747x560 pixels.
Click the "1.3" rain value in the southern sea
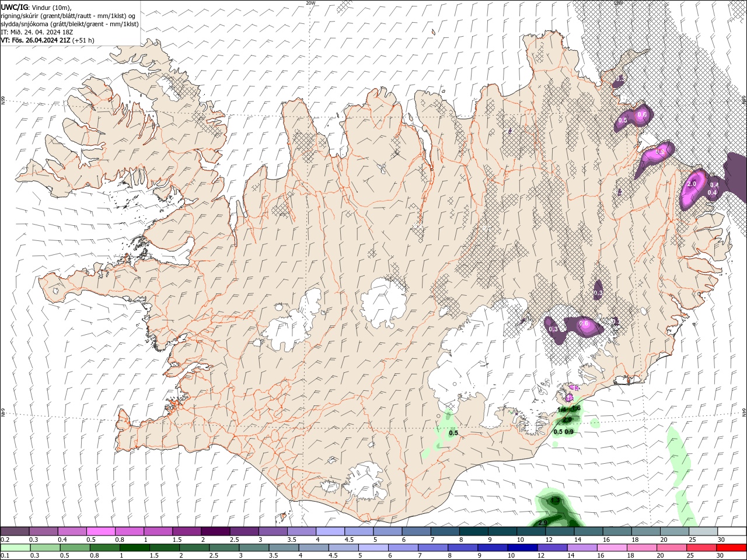(x=555, y=501)
